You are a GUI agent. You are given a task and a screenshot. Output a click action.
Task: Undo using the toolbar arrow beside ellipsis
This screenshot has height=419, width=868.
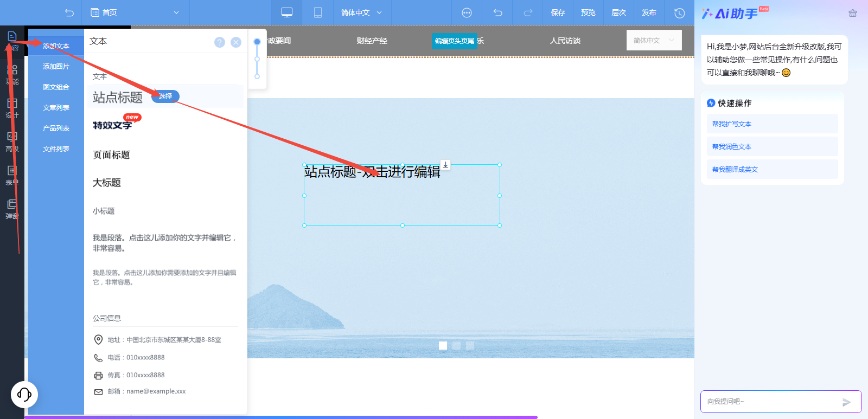click(x=497, y=12)
